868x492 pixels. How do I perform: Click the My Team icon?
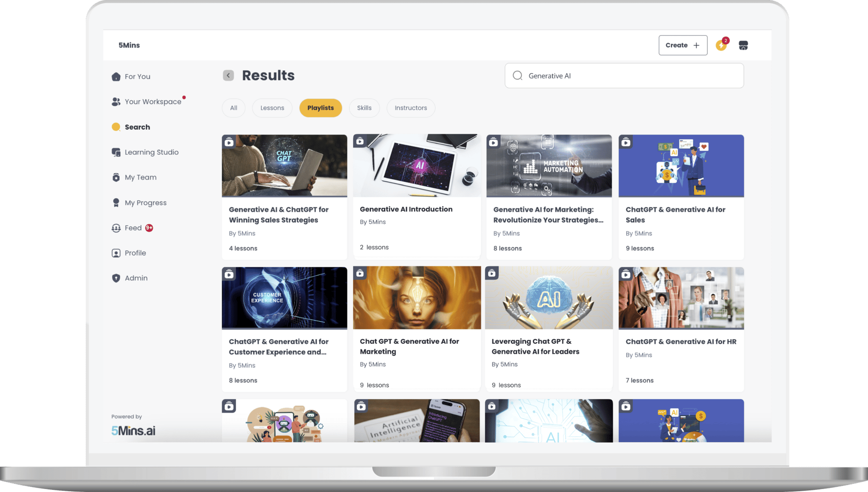116,177
